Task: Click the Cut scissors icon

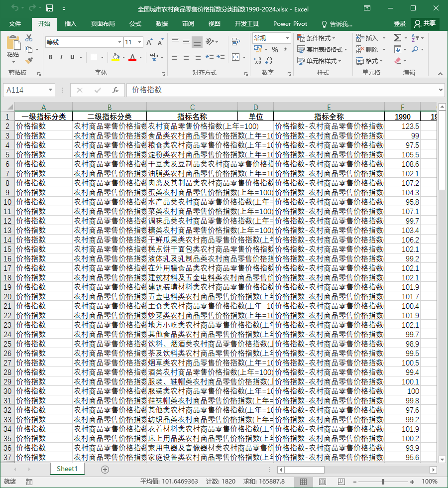Action: (29, 38)
